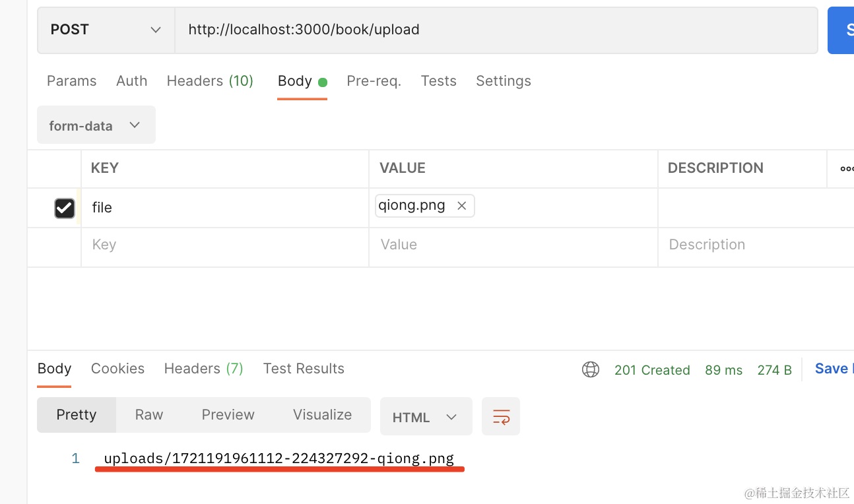Click the three-dots column options icon

click(846, 169)
